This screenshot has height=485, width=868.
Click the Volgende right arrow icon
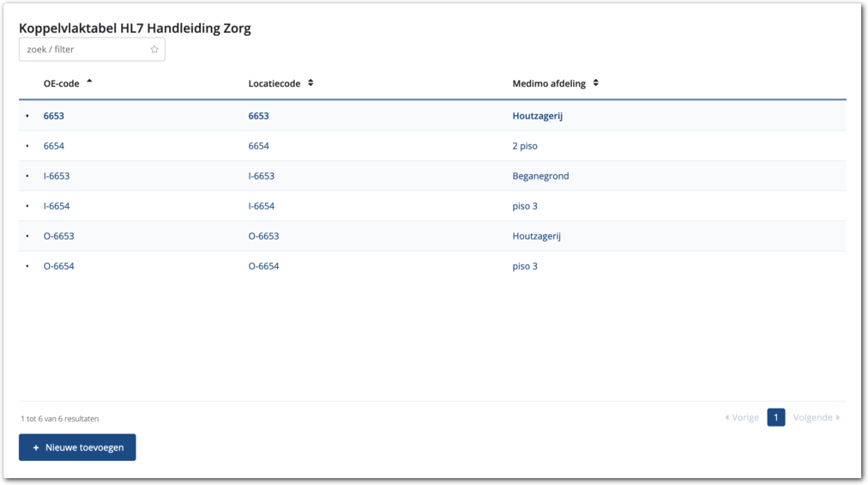(837, 418)
